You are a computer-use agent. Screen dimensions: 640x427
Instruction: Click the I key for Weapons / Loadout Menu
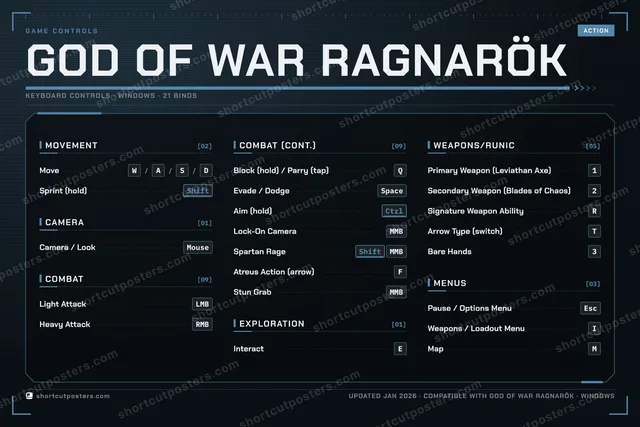point(594,329)
